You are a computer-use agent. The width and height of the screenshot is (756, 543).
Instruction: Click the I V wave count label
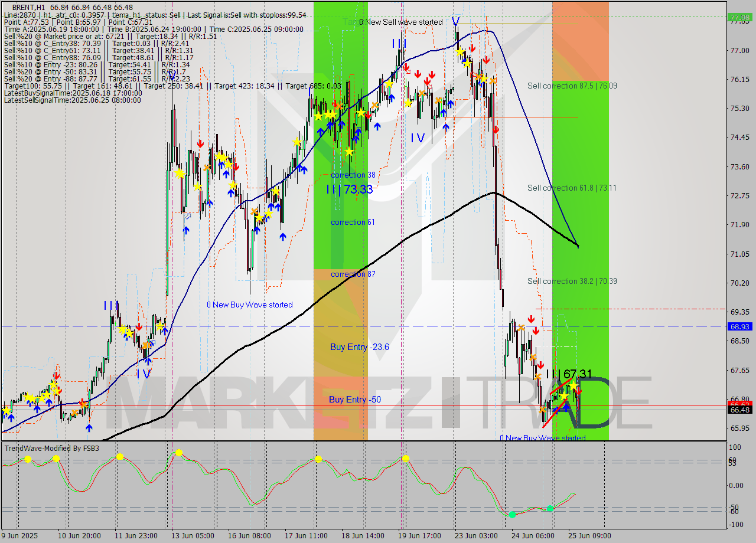pyautogui.click(x=416, y=139)
